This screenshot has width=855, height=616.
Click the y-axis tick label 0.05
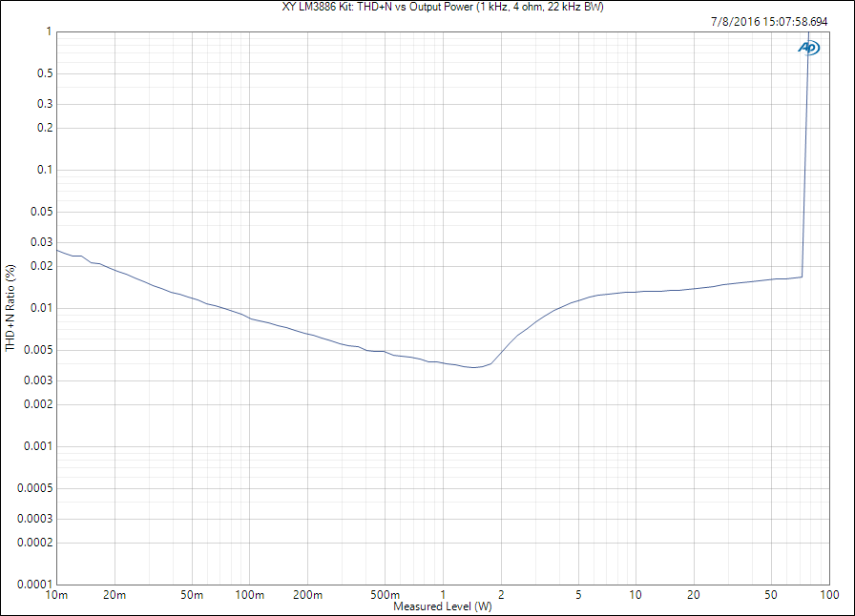[x=42, y=212]
